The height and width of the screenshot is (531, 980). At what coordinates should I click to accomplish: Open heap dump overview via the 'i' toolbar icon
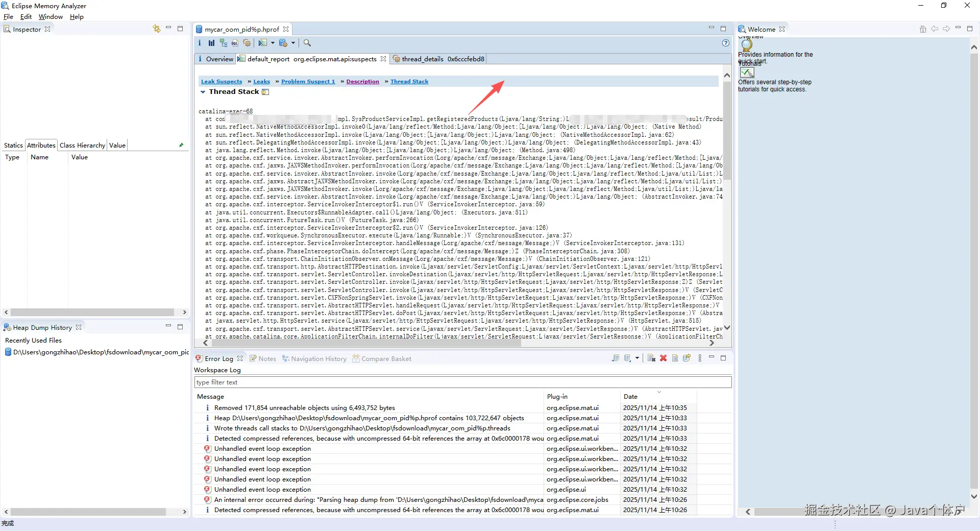(200, 43)
